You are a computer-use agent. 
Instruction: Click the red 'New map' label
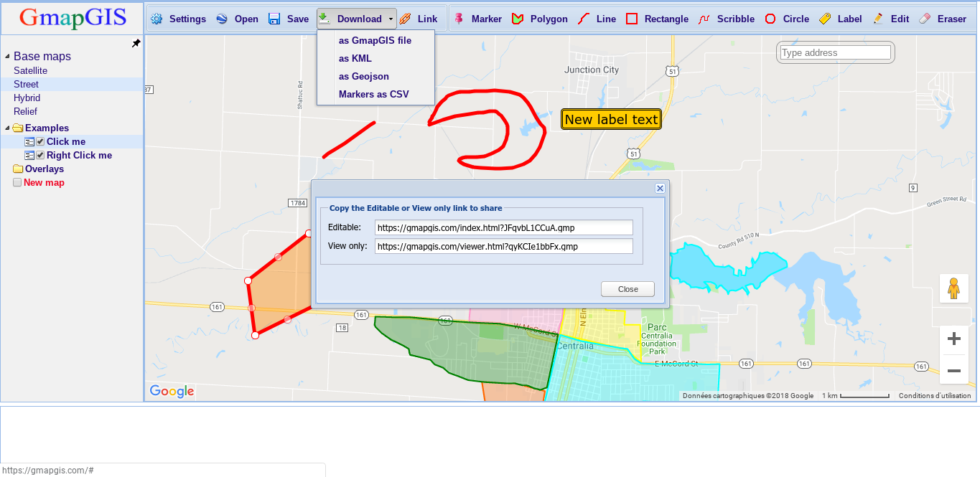point(44,183)
